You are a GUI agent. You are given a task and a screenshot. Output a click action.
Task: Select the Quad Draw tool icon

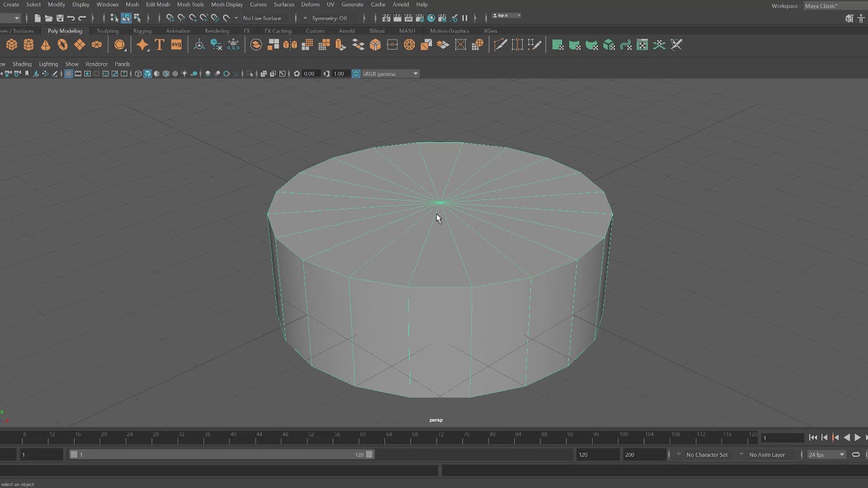point(534,45)
